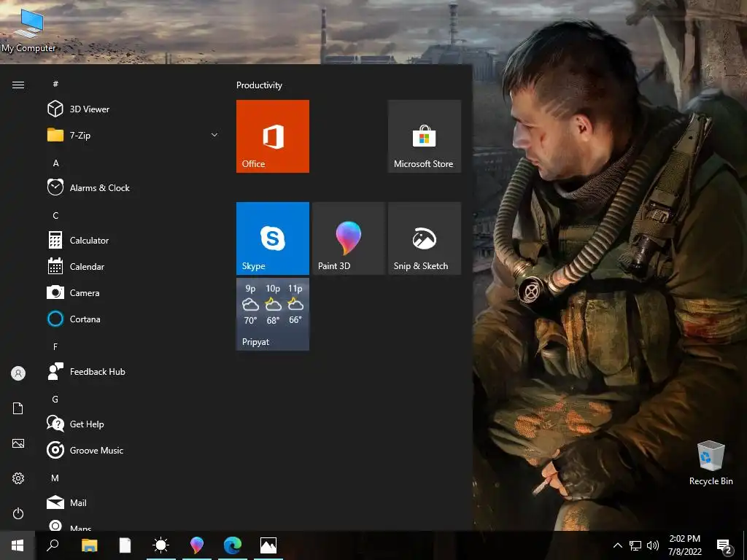Open the 7-Zip folder icon
Image resolution: width=747 pixels, height=560 pixels.
(x=55, y=135)
